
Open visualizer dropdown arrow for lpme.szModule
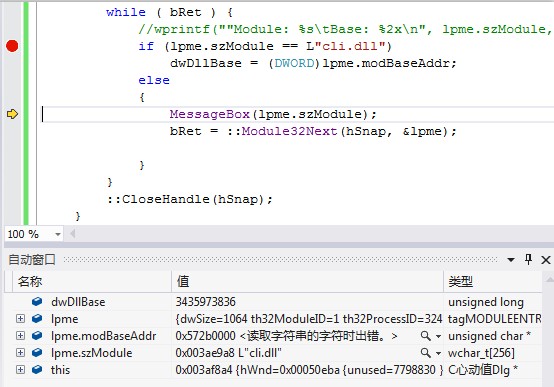coord(438,353)
